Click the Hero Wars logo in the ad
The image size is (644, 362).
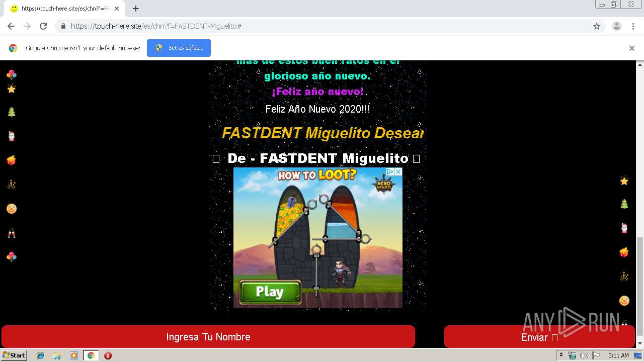[x=383, y=185]
